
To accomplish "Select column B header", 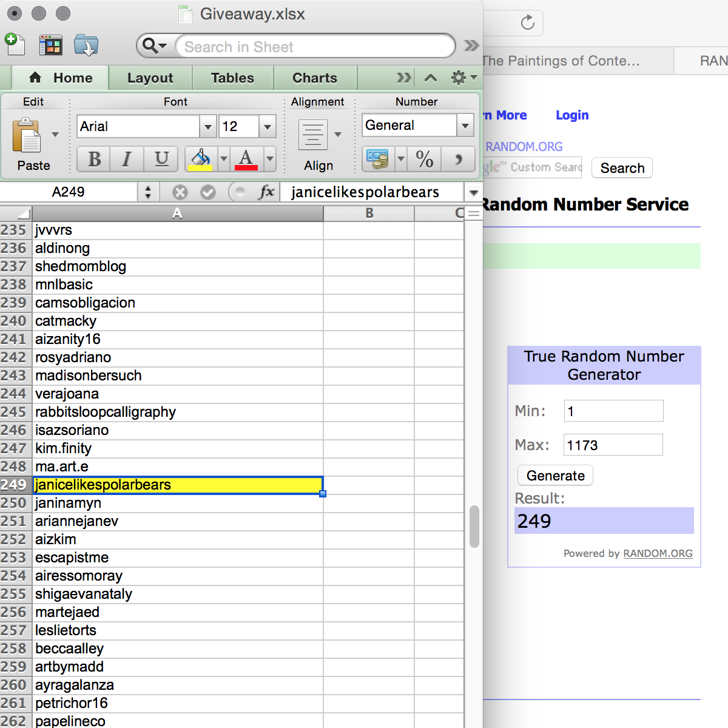I will click(x=369, y=214).
